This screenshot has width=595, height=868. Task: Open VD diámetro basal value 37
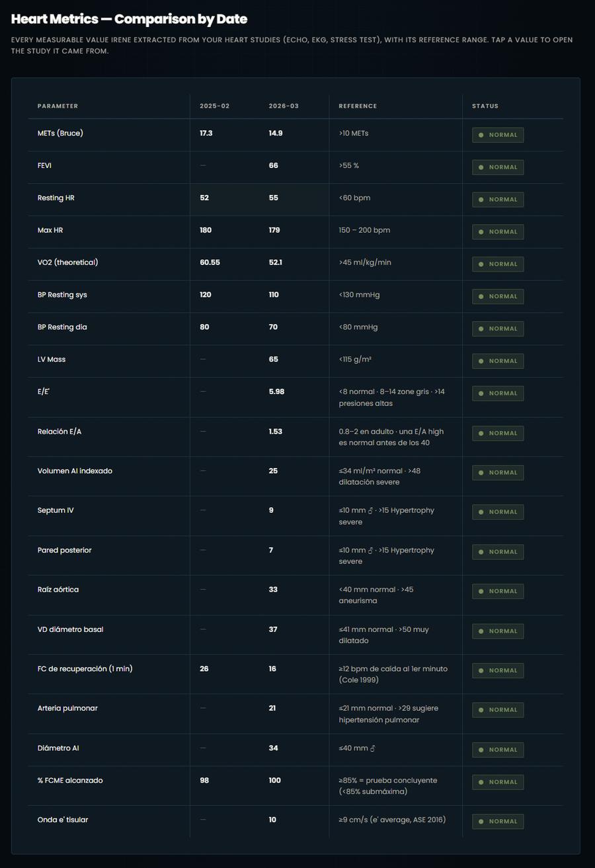[273, 630]
